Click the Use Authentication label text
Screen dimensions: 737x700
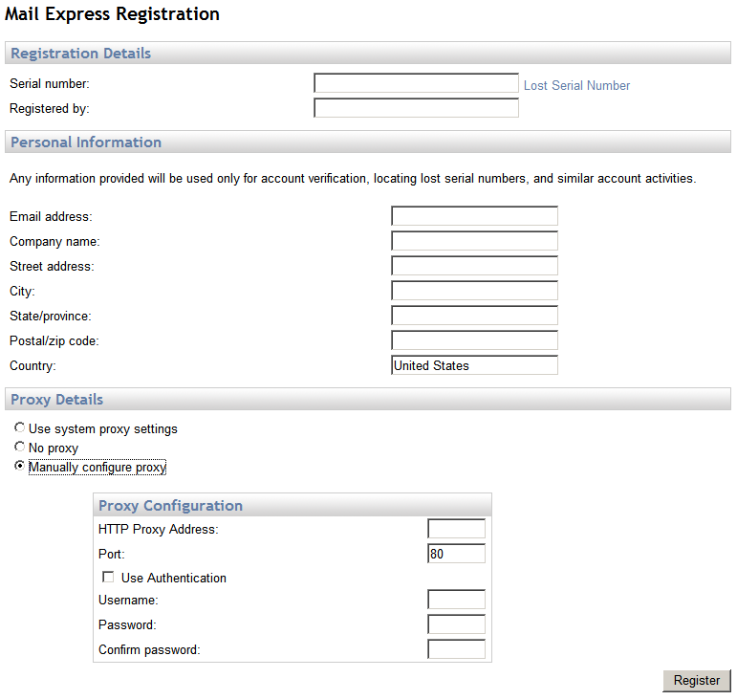coord(174,578)
